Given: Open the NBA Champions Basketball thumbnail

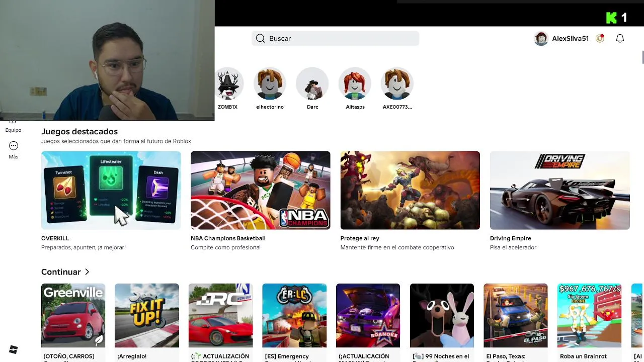Looking at the screenshot, I should [261, 191].
